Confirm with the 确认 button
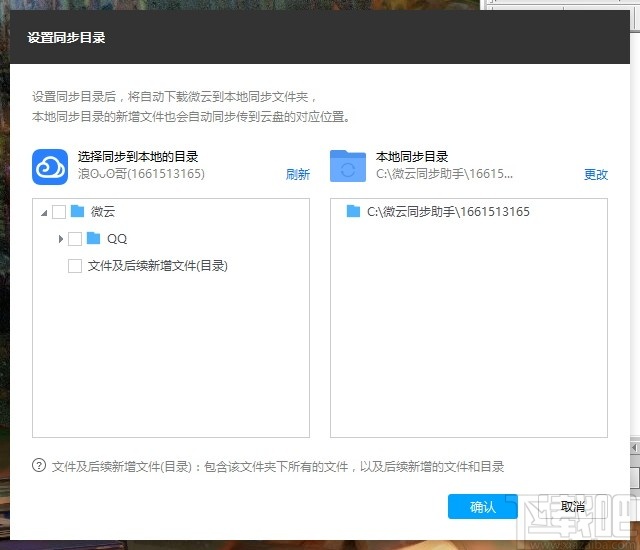The image size is (640, 550). [x=482, y=507]
